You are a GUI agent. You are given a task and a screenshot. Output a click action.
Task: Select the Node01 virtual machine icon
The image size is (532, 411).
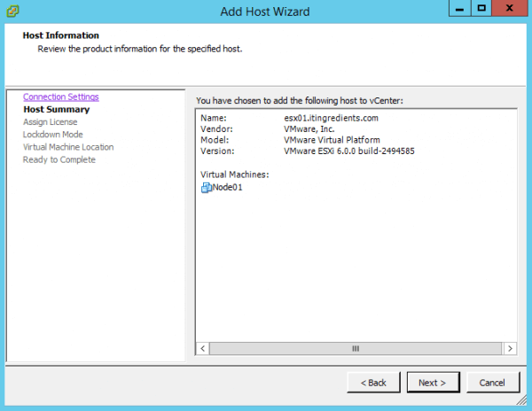click(x=207, y=188)
